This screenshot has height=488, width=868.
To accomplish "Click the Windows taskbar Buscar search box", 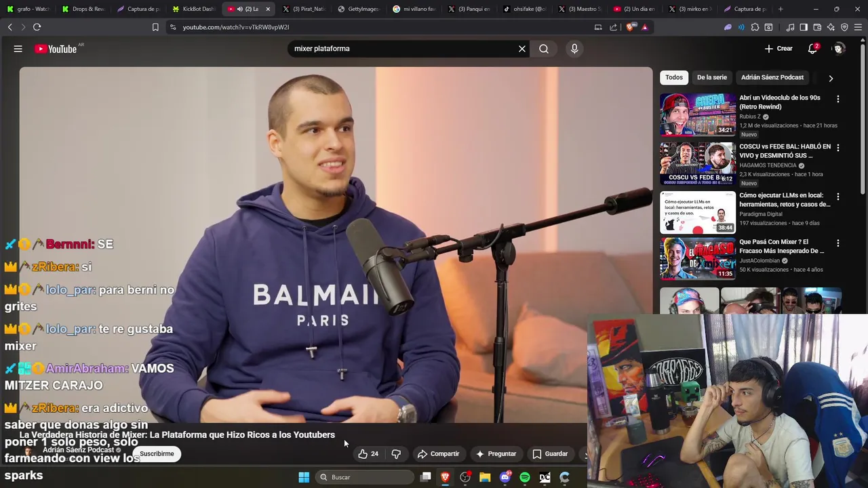I will click(366, 477).
